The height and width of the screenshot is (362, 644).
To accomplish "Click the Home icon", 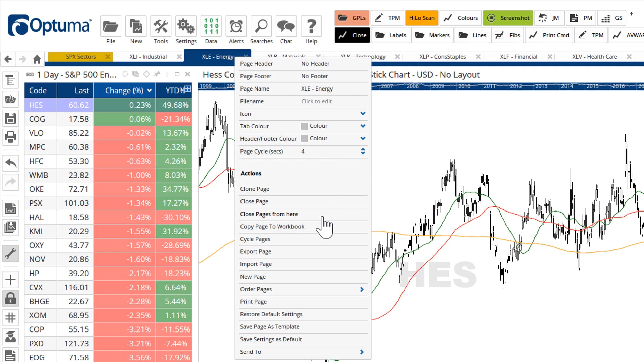I will [x=37, y=59].
